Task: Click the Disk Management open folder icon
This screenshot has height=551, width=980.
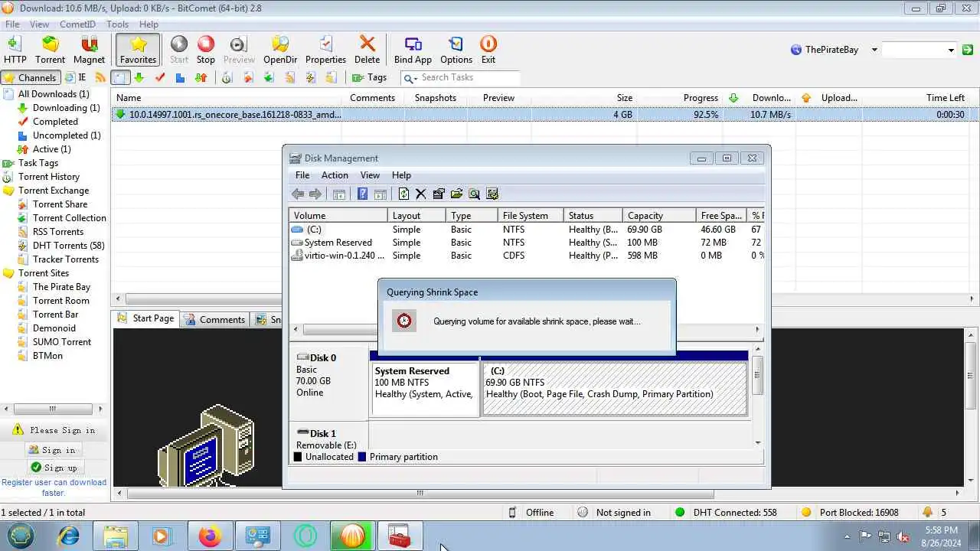Action: (x=456, y=194)
